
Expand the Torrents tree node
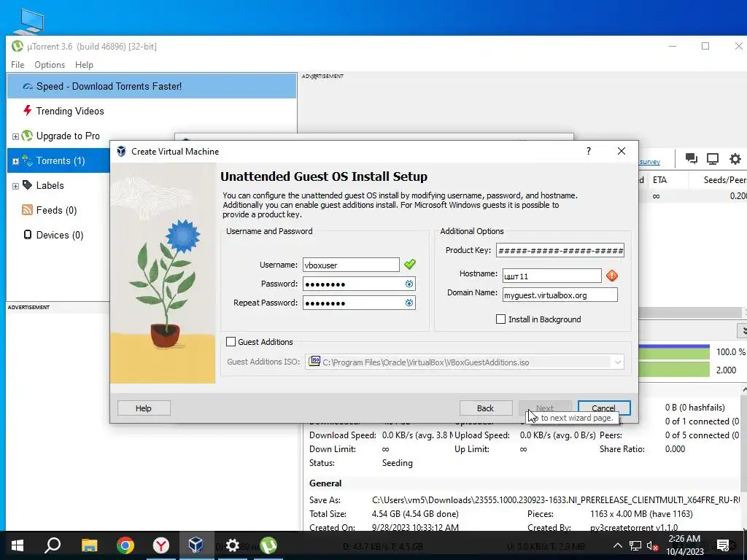(15, 161)
